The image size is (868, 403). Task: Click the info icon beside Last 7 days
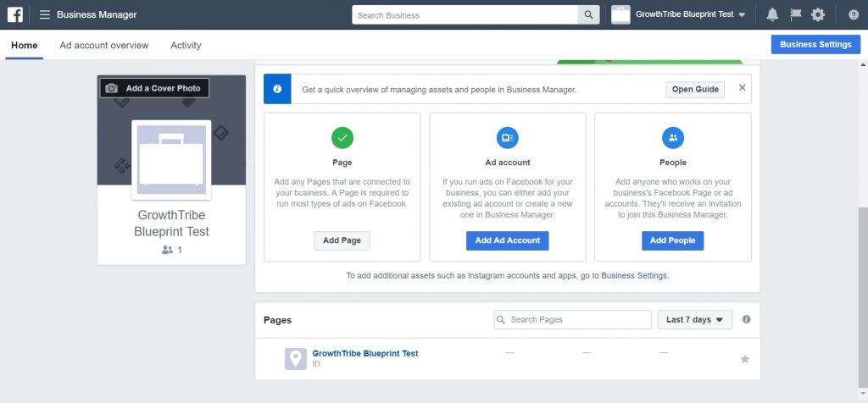746,319
